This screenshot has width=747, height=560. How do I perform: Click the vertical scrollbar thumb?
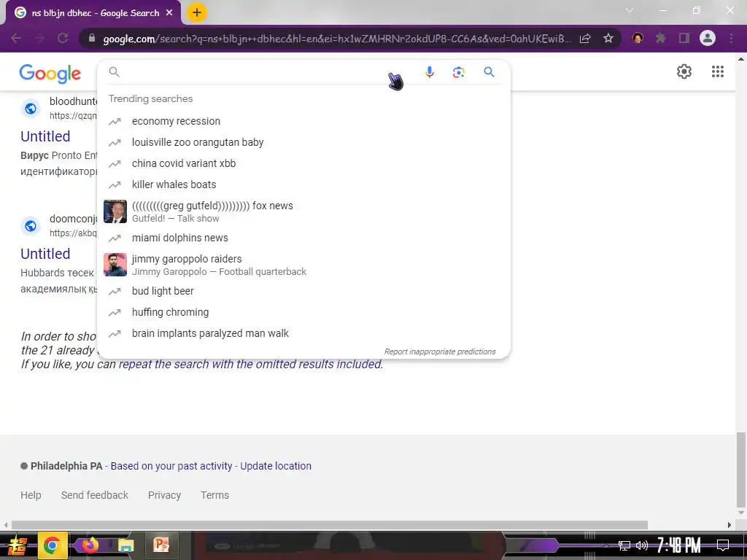click(741, 470)
